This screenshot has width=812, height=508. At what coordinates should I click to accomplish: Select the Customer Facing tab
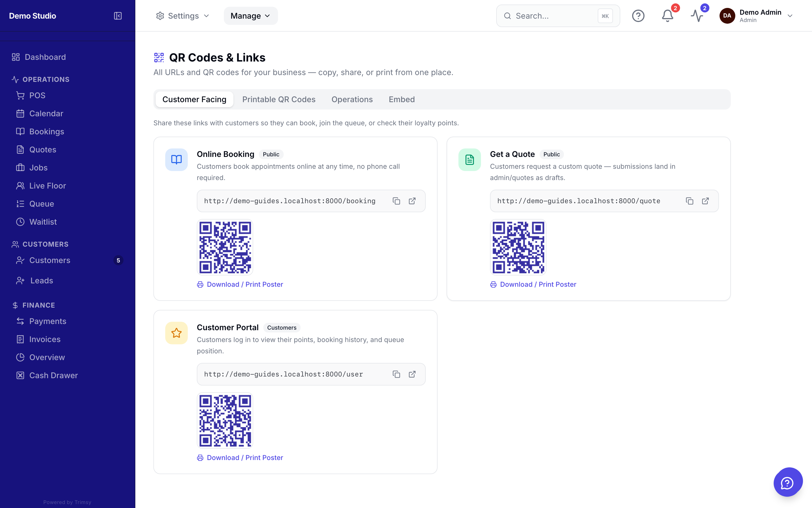click(194, 99)
